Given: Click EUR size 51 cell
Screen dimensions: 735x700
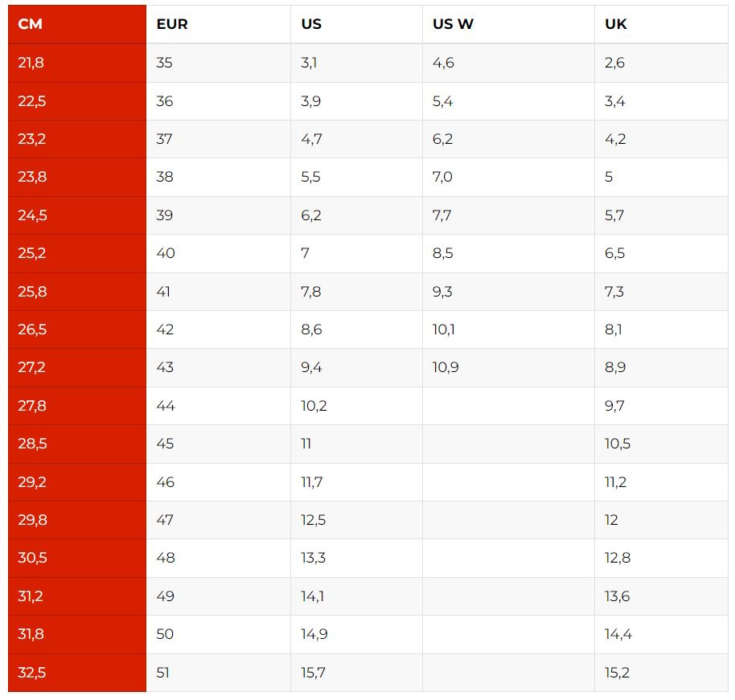Looking at the screenshot, I should [219, 673].
